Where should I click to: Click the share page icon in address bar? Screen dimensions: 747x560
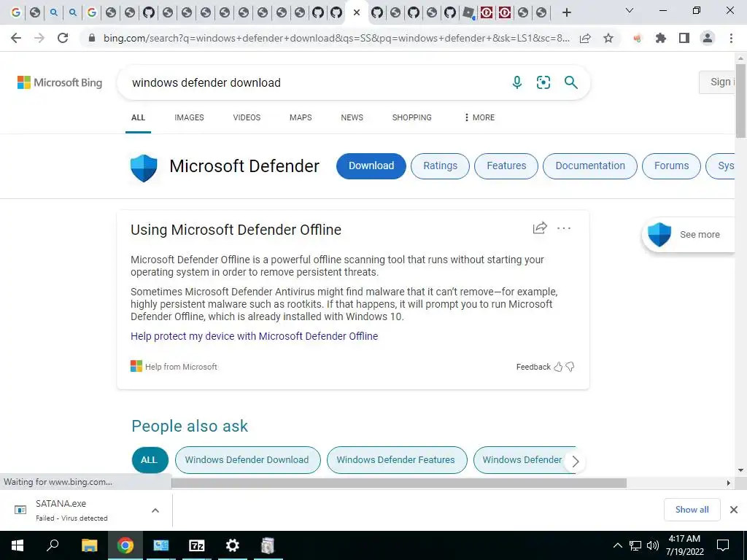pos(585,38)
